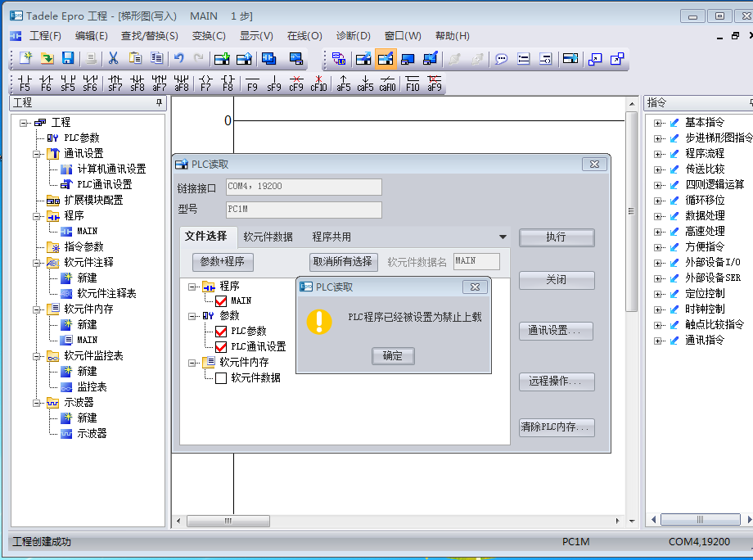Expand the 基本指令 instruction category

pyautogui.click(x=658, y=123)
